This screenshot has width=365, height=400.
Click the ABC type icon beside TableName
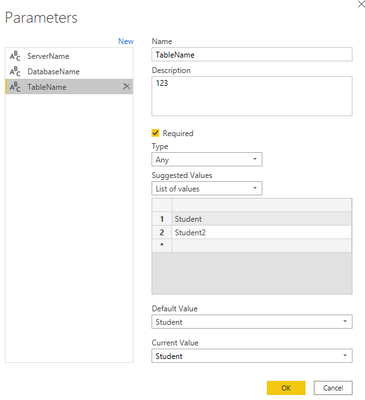pyautogui.click(x=15, y=87)
